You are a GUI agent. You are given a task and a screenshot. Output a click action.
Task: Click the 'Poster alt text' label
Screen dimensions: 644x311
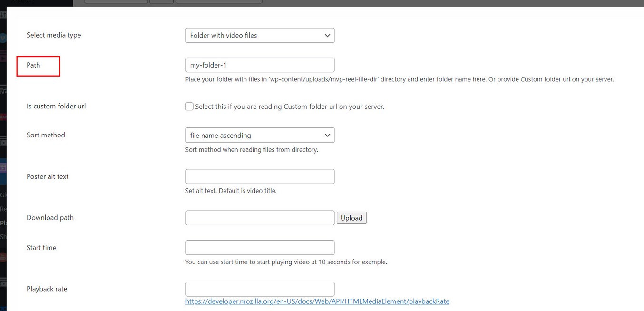(48, 176)
